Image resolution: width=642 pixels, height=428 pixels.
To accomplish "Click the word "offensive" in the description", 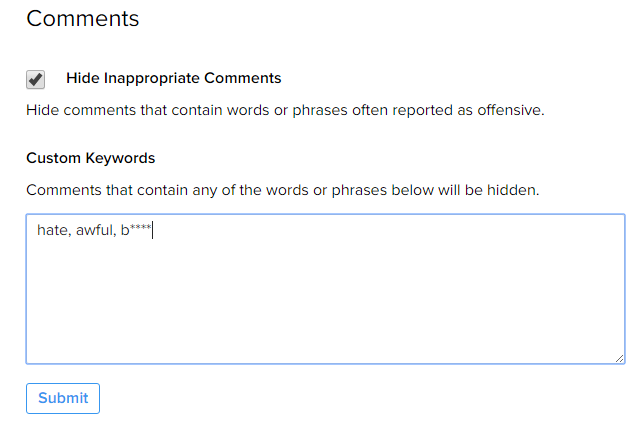I will (508, 109).
